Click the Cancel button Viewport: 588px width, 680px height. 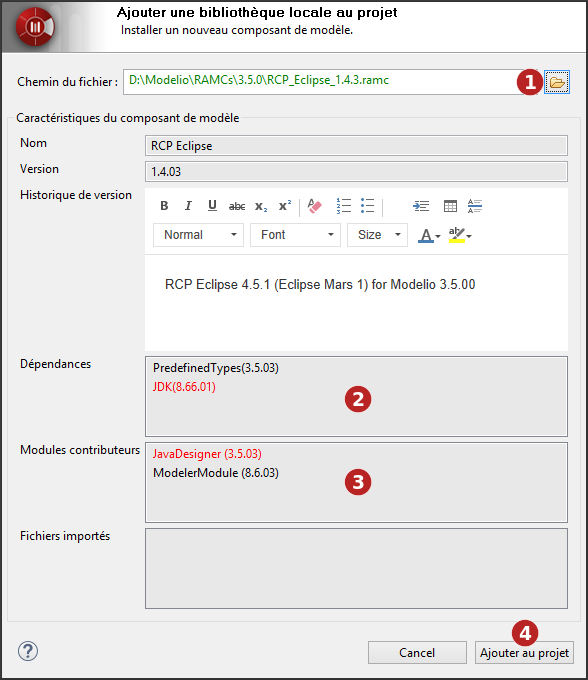click(417, 653)
